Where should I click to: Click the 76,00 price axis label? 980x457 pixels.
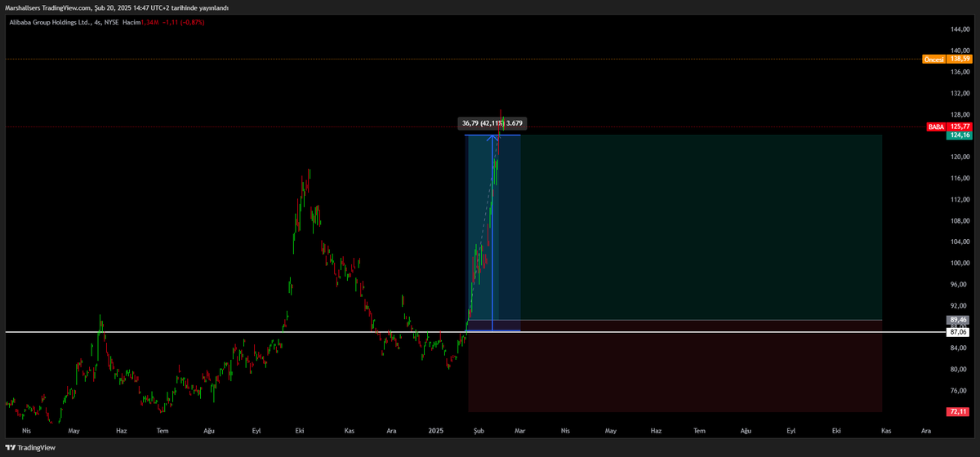(x=959, y=390)
